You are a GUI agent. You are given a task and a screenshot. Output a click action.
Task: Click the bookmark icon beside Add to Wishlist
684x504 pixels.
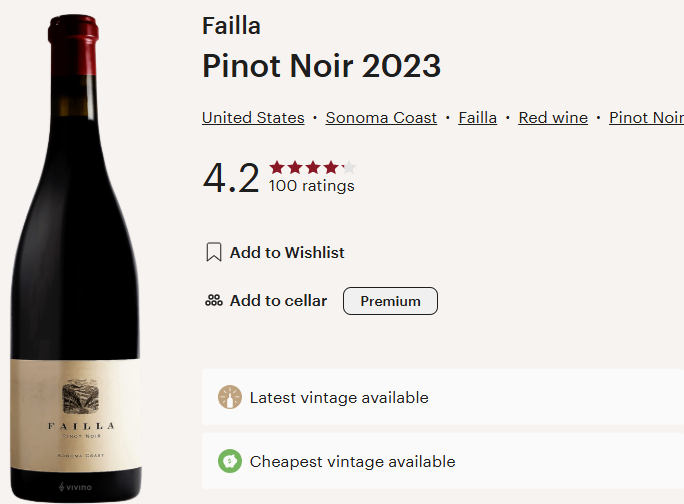point(213,252)
